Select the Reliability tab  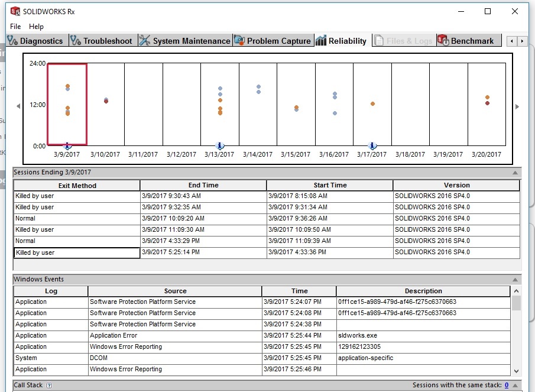[x=342, y=41]
